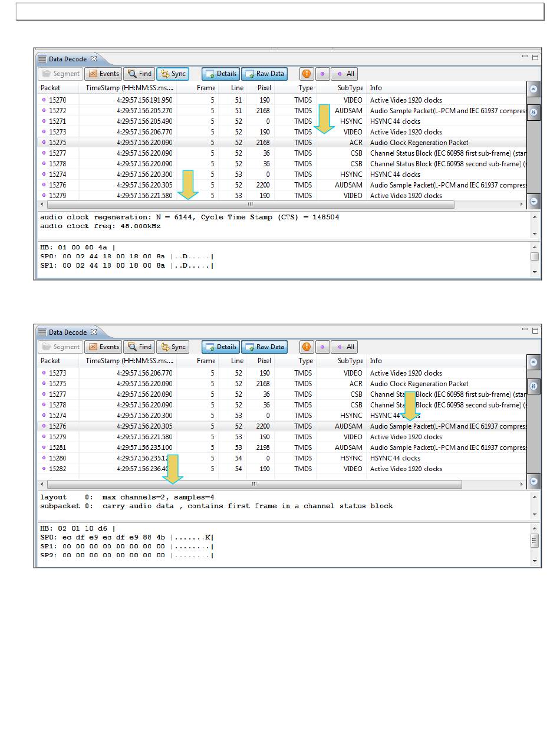Click the purple dot filter icon in upper panel
This screenshot has width=560, height=747.
(x=322, y=74)
